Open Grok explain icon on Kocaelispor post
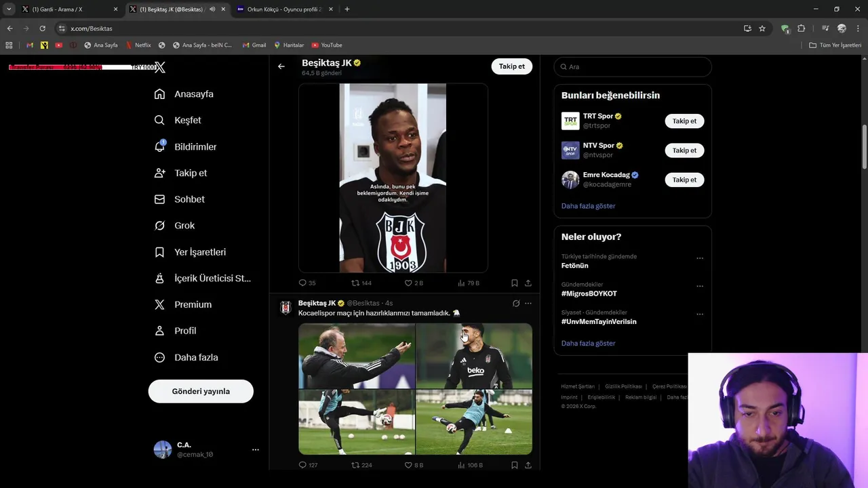 [516, 304]
